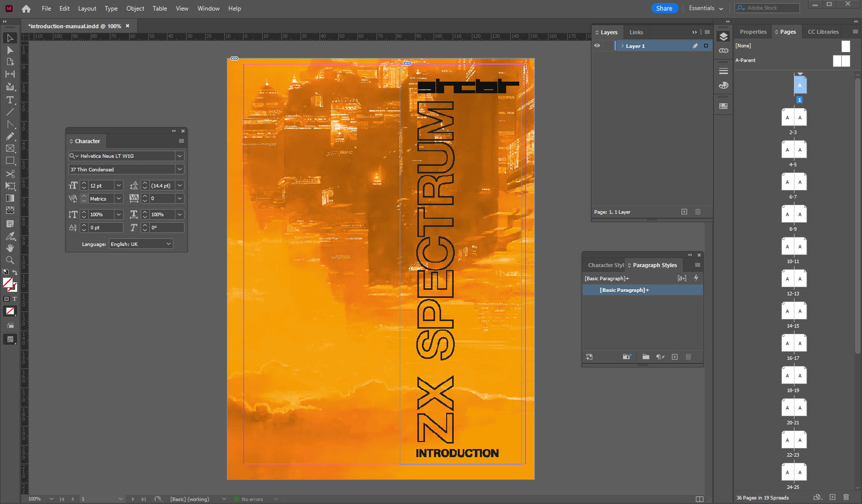The image size is (862, 504).
Task: Switch to the Links tab
Action: [x=636, y=32]
